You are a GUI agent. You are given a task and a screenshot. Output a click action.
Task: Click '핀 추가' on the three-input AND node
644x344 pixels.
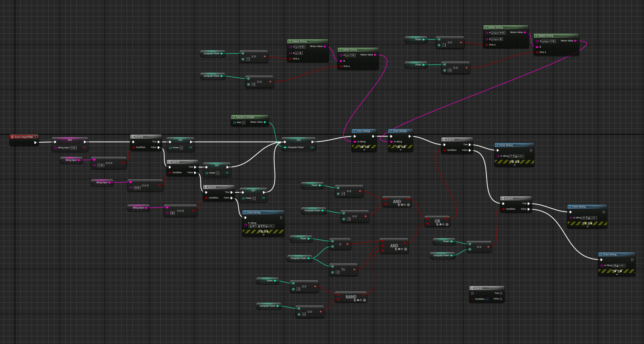pos(399,249)
